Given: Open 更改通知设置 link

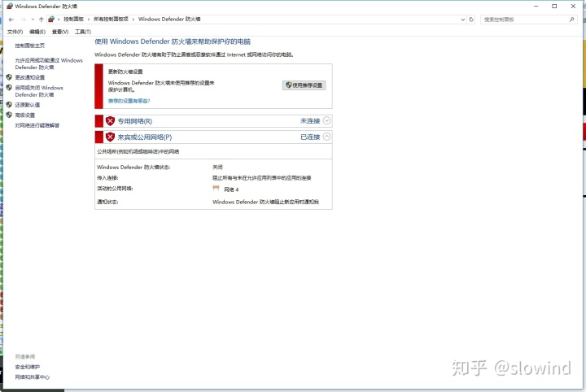Looking at the screenshot, I should click(30, 77).
